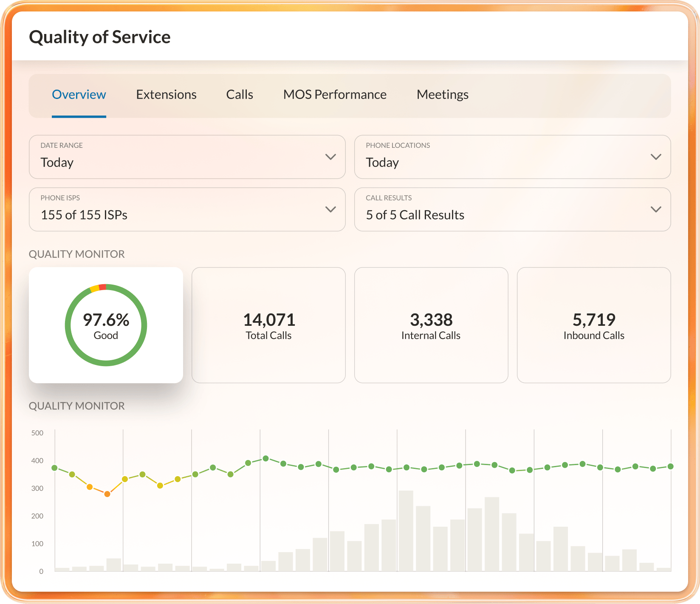Open the Phone ISPs dropdown

click(x=187, y=209)
